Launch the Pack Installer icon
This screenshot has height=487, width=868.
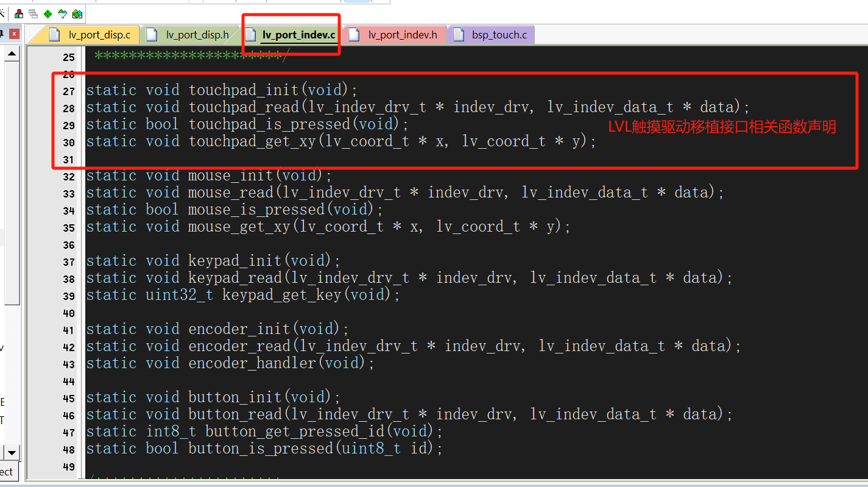(77, 13)
